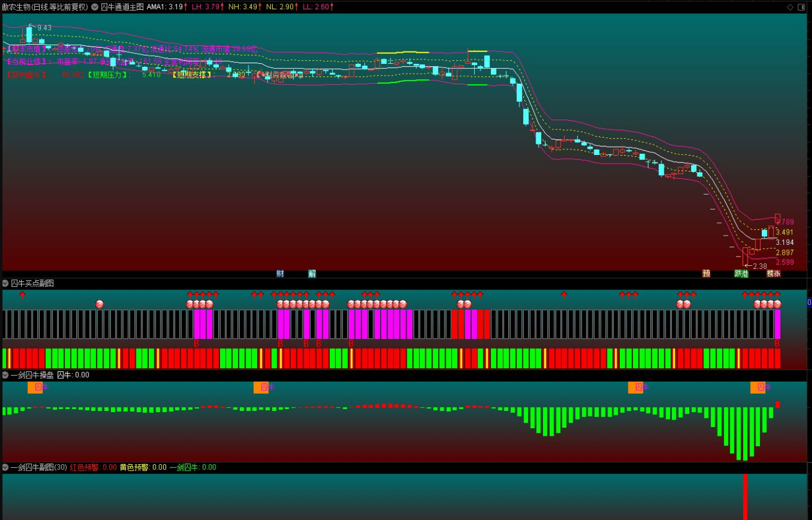Screen dimensions: 812x520
Task: Click the 精涨 marker icon
Action: tap(774, 273)
